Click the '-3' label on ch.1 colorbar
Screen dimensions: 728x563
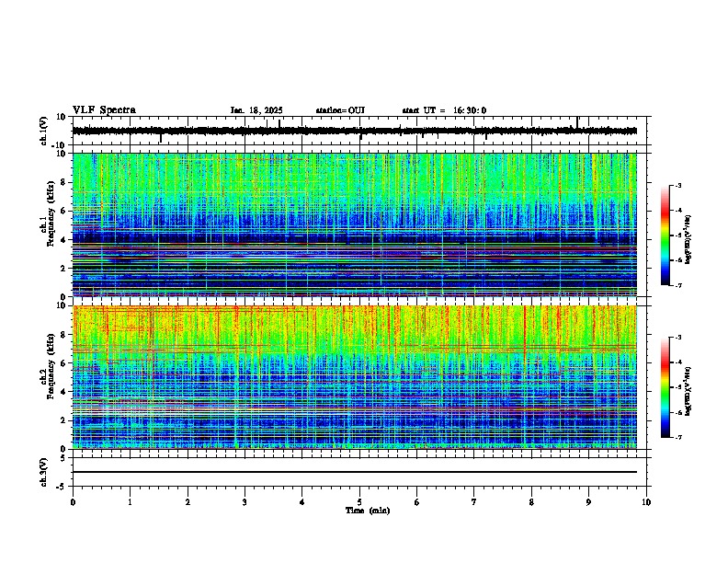pos(677,185)
